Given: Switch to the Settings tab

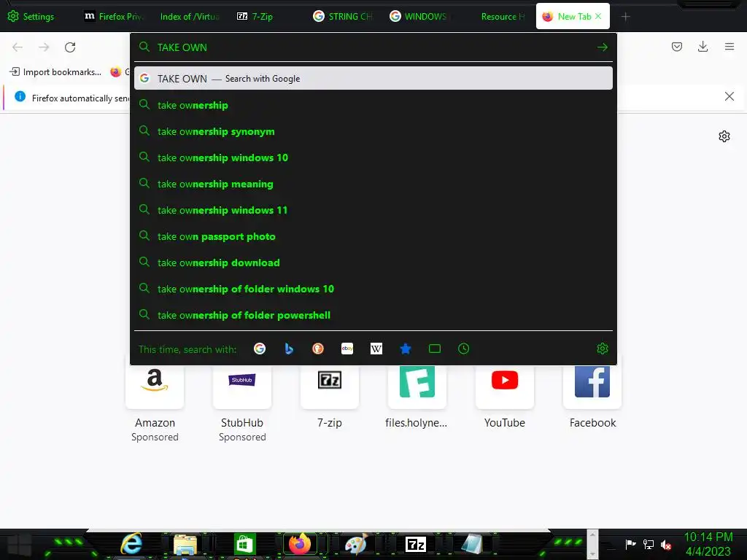Looking at the screenshot, I should [31, 16].
